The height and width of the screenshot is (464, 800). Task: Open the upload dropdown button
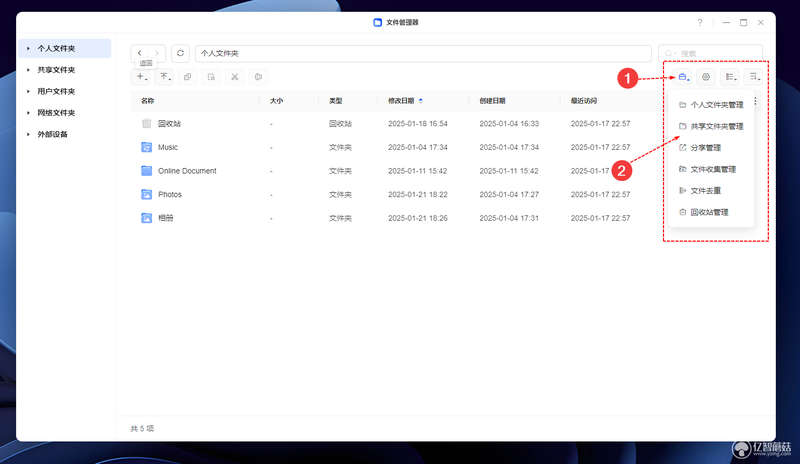click(164, 77)
